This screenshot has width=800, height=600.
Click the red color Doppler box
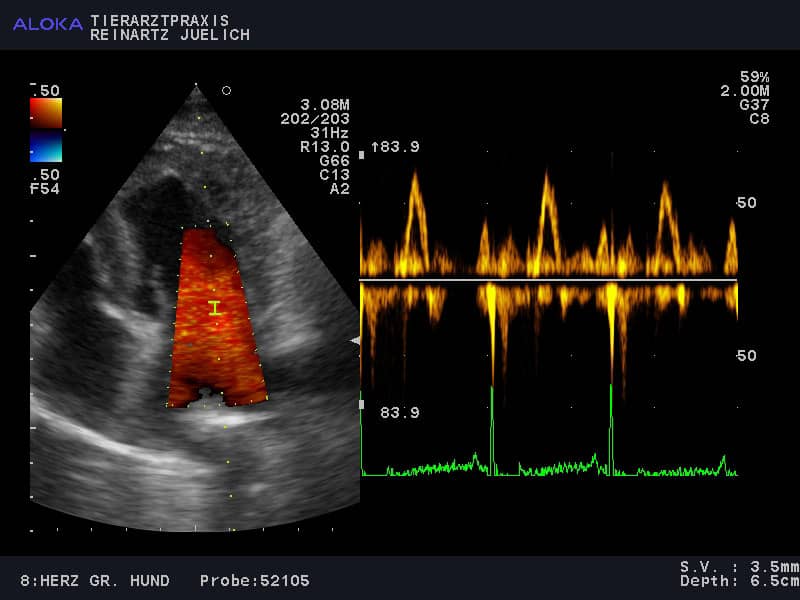(218, 317)
